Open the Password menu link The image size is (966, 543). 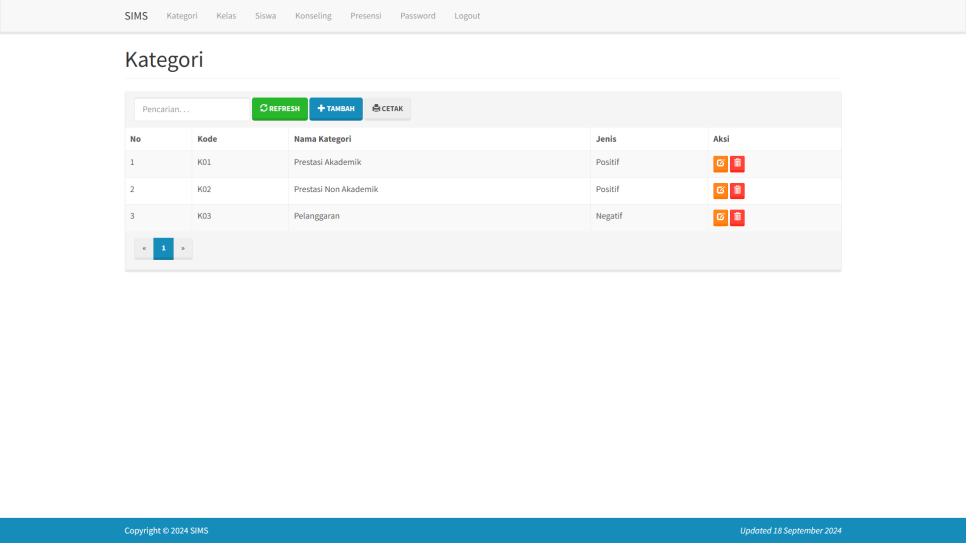[x=418, y=16]
